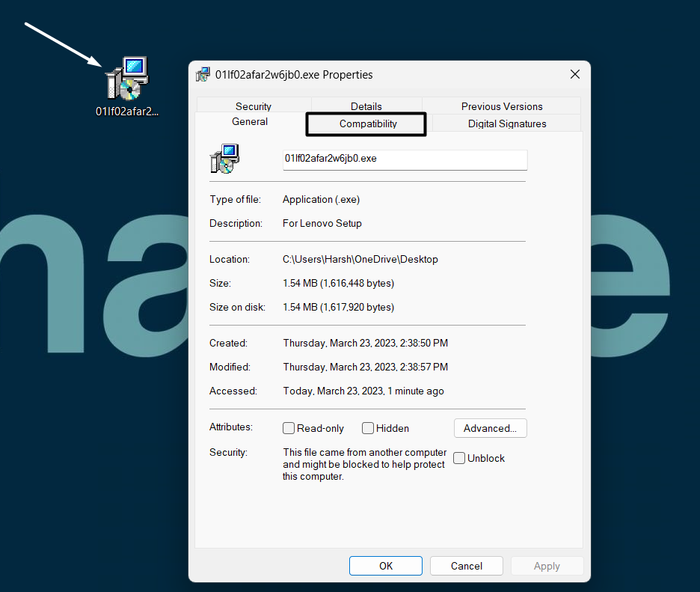Close the Properties dialog with X
Viewport: 700px width, 592px height.
574,74
